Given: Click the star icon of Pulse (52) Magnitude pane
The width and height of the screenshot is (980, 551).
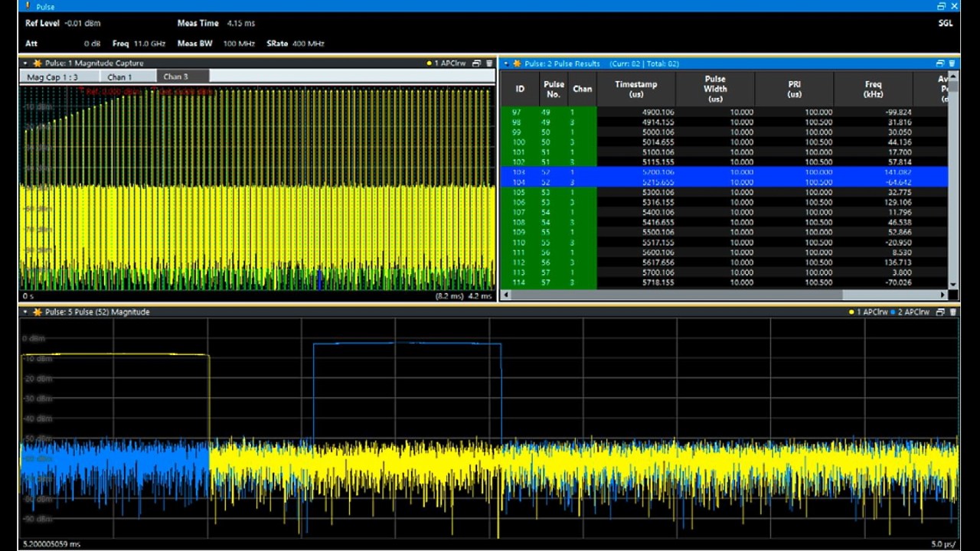Looking at the screenshot, I should (x=37, y=312).
